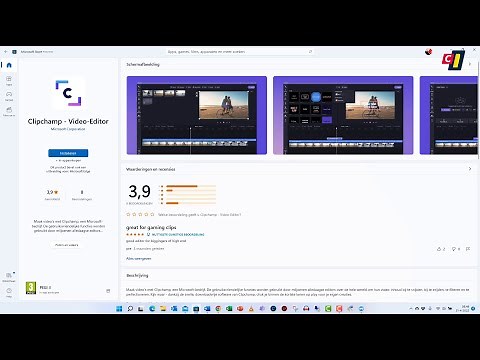Click the Clipchamp app logo
The height and width of the screenshot is (360, 480).
coord(68,93)
